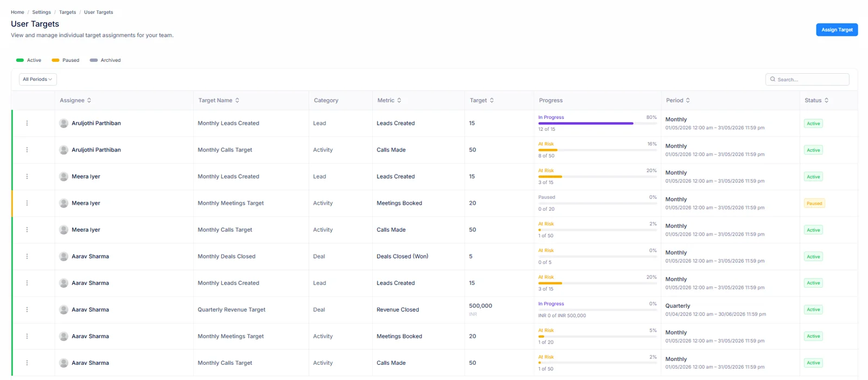
Task: Click the 16% At Risk progress bar
Action: [597, 150]
